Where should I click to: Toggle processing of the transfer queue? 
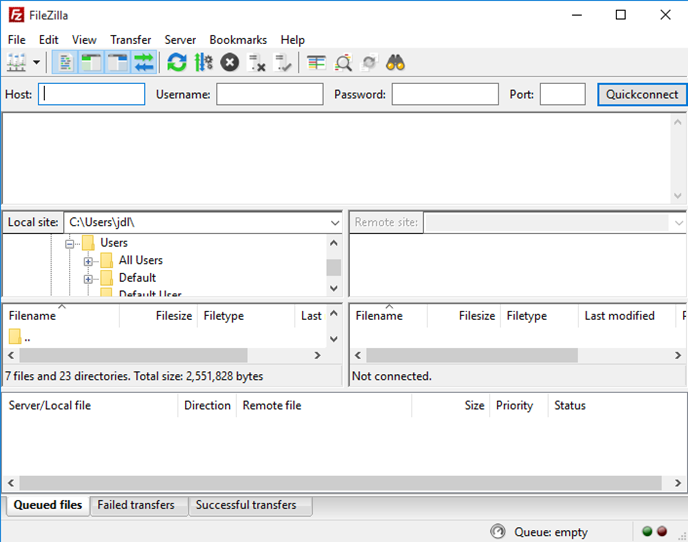(204, 62)
